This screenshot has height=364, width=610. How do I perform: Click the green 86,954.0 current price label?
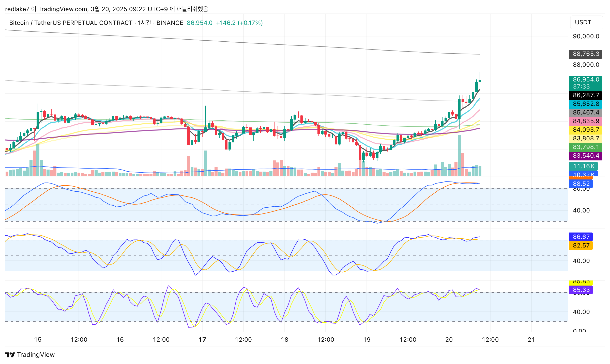pyautogui.click(x=586, y=80)
